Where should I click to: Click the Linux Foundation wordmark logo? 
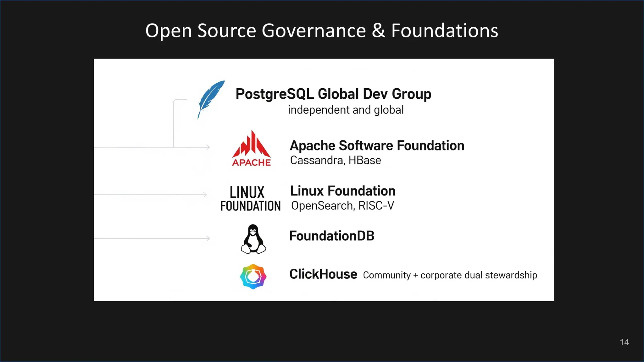click(x=250, y=199)
